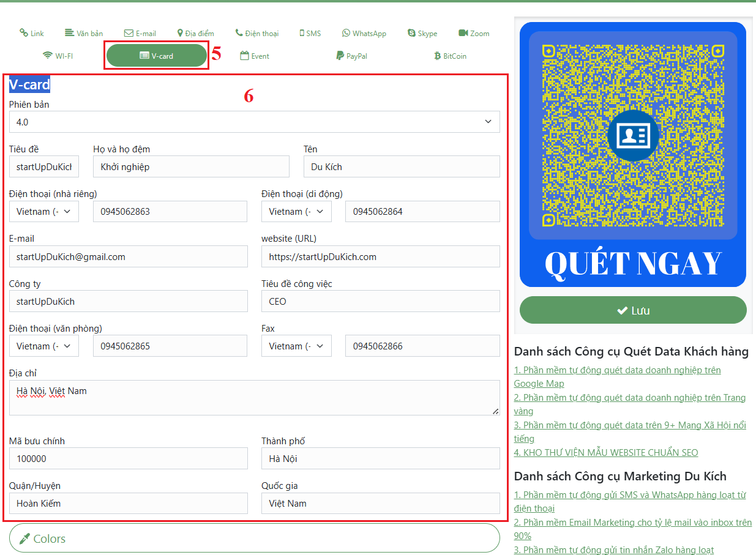Open the WI-FI tab
Screen dimensions: 756x555
(58, 56)
